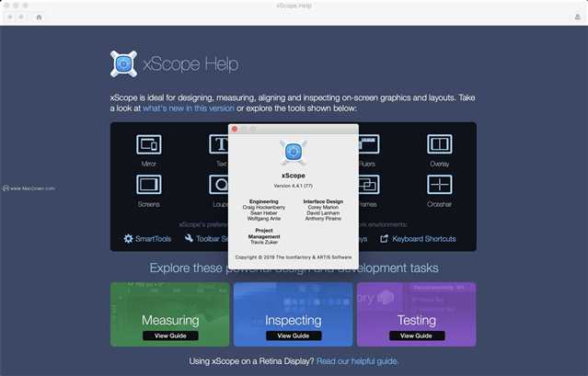Screen dimensions: 588x376
Task: Close the xScope About window
Action: 235,130
